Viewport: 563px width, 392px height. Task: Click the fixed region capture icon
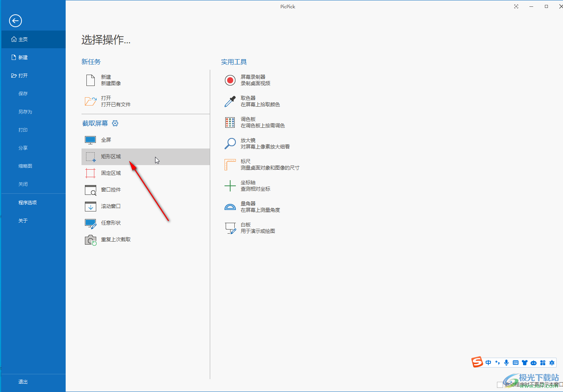[x=91, y=173]
